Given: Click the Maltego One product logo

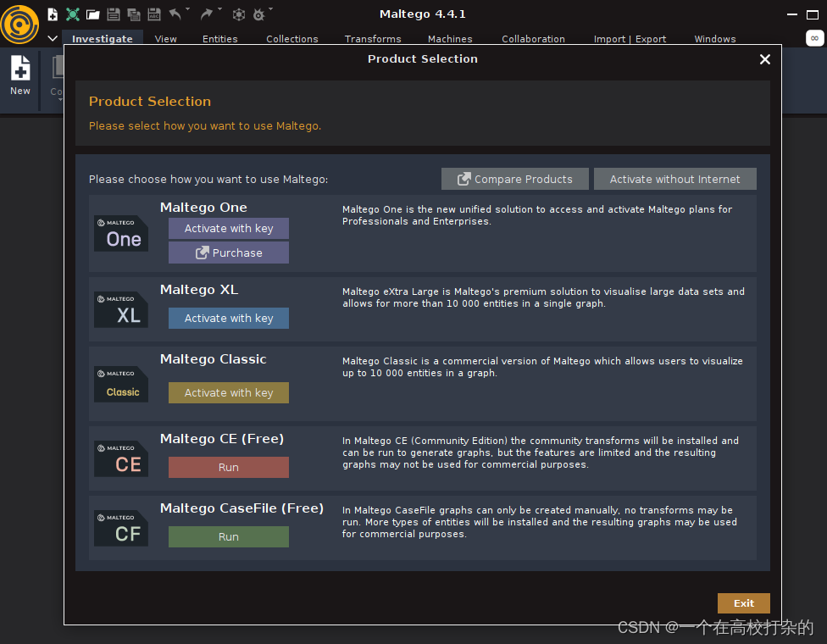Looking at the screenshot, I should point(121,233).
